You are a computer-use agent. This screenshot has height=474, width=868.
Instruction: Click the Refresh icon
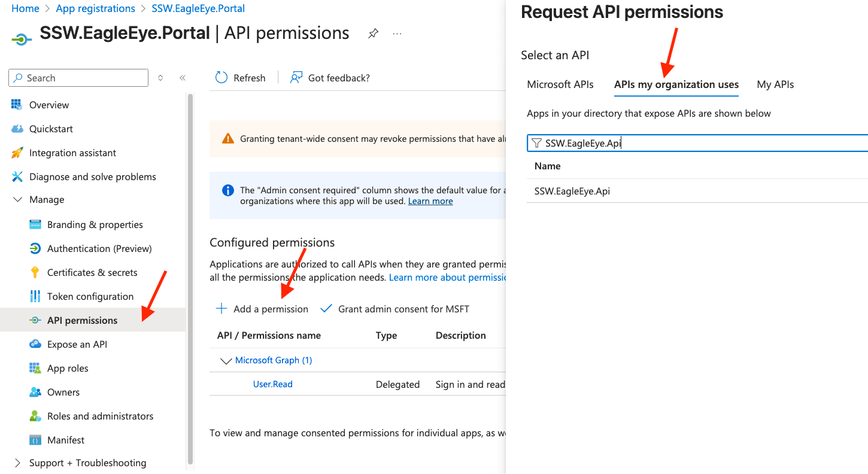221,77
